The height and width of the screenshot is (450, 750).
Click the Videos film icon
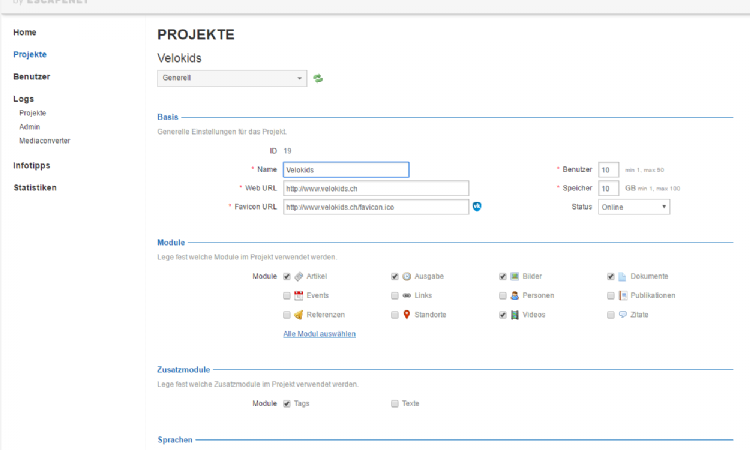514,314
